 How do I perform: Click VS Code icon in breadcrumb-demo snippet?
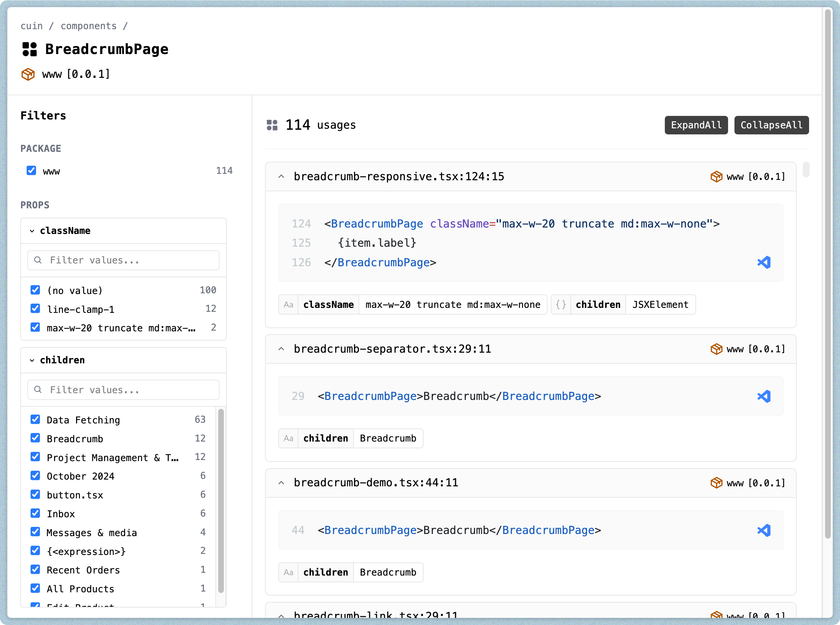pyautogui.click(x=764, y=530)
